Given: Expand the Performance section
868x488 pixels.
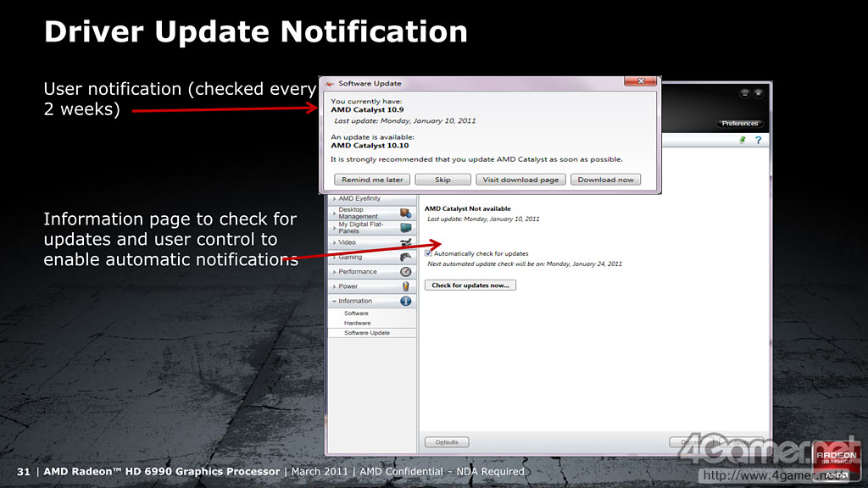Looking at the screenshot, I should (x=372, y=272).
